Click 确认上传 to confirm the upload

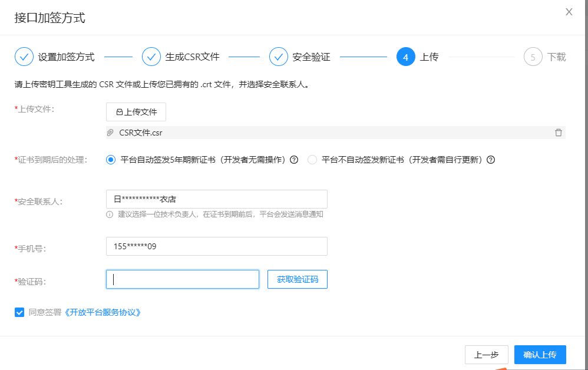coord(540,355)
